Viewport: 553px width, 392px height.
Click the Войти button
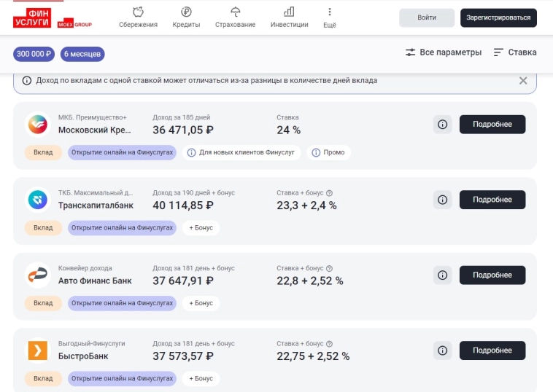(427, 18)
